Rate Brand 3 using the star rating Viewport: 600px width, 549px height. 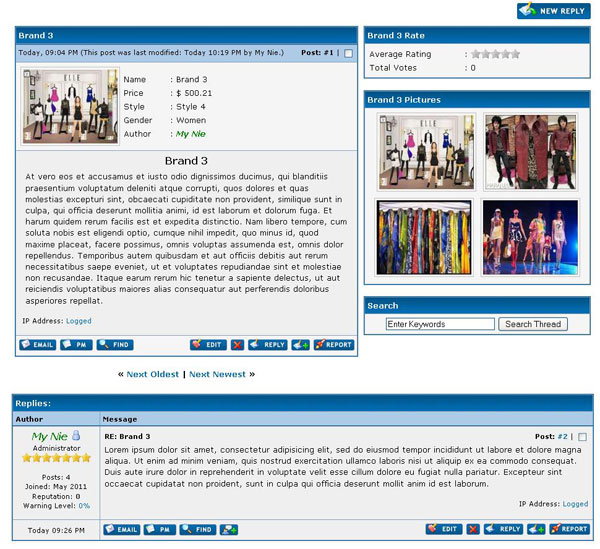(496, 54)
